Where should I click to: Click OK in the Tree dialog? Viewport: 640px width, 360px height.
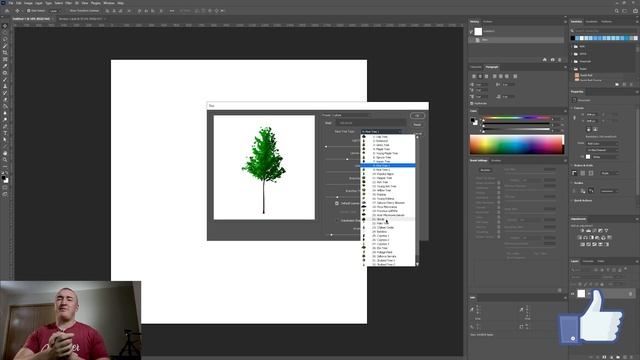[417, 116]
